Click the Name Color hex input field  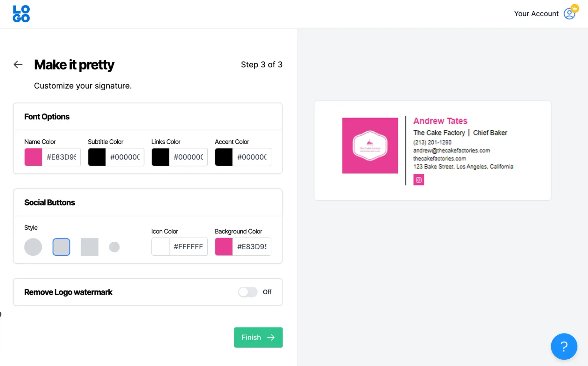(x=61, y=157)
